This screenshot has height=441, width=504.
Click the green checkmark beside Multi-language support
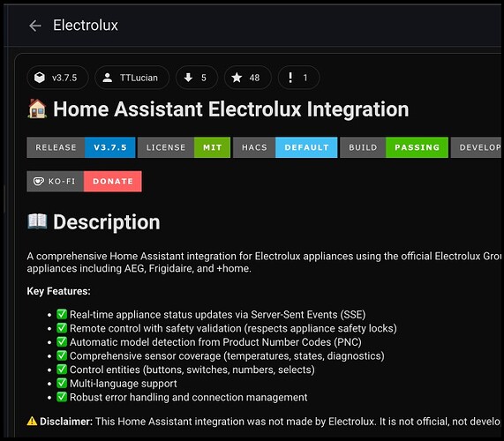(x=62, y=383)
